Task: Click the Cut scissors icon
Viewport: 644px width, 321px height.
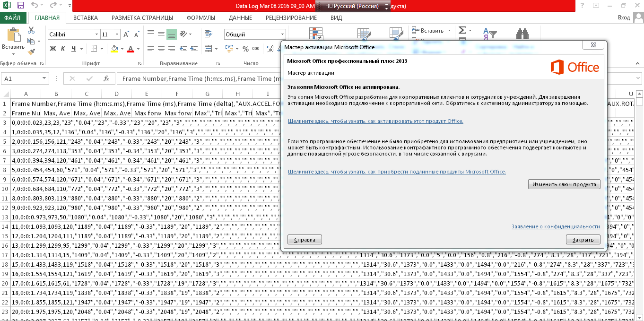Action: coord(32,30)
